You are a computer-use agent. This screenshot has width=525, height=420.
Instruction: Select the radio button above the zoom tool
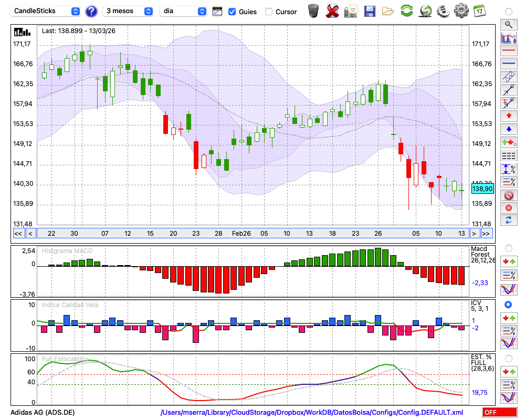[509, 12]
